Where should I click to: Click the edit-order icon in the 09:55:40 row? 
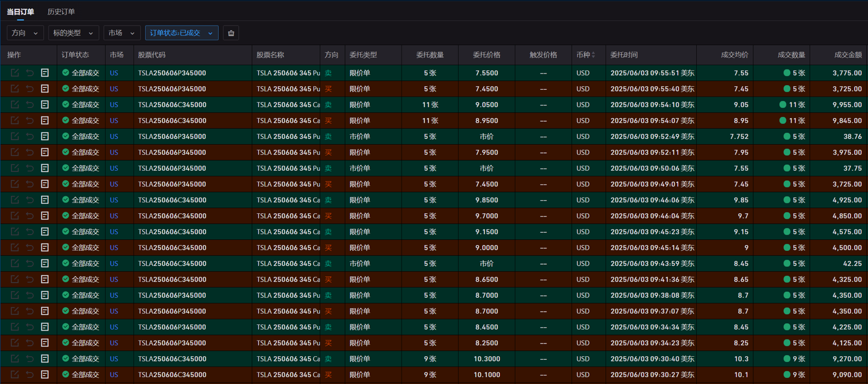pos(14,89)
